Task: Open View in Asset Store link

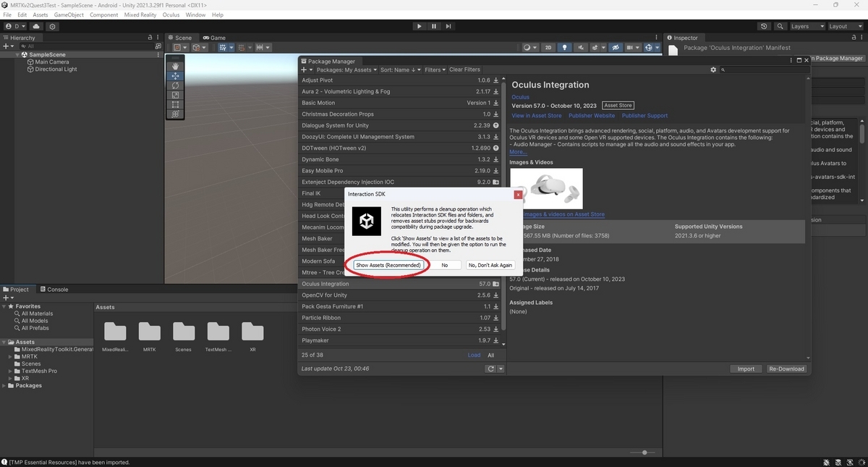Action: pyautogui.click(x=537, y=116)
